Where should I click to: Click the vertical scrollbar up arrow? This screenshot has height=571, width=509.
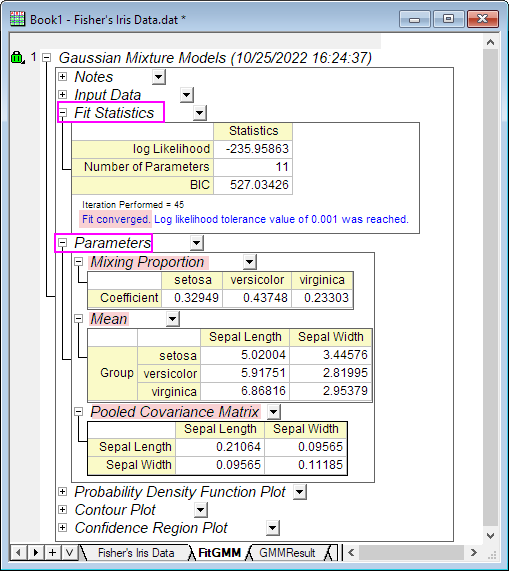pos(490,42)
